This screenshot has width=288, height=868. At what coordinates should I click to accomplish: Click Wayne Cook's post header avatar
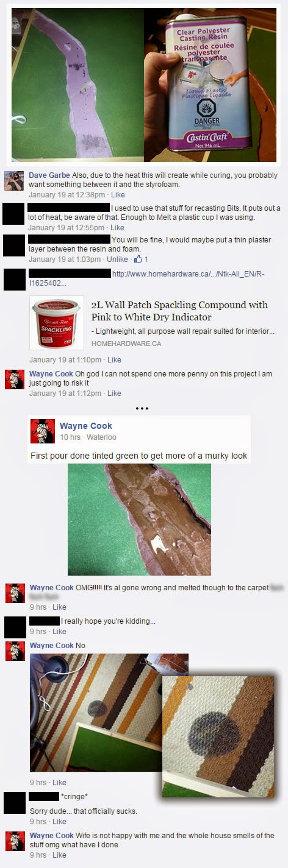(43, 431)
